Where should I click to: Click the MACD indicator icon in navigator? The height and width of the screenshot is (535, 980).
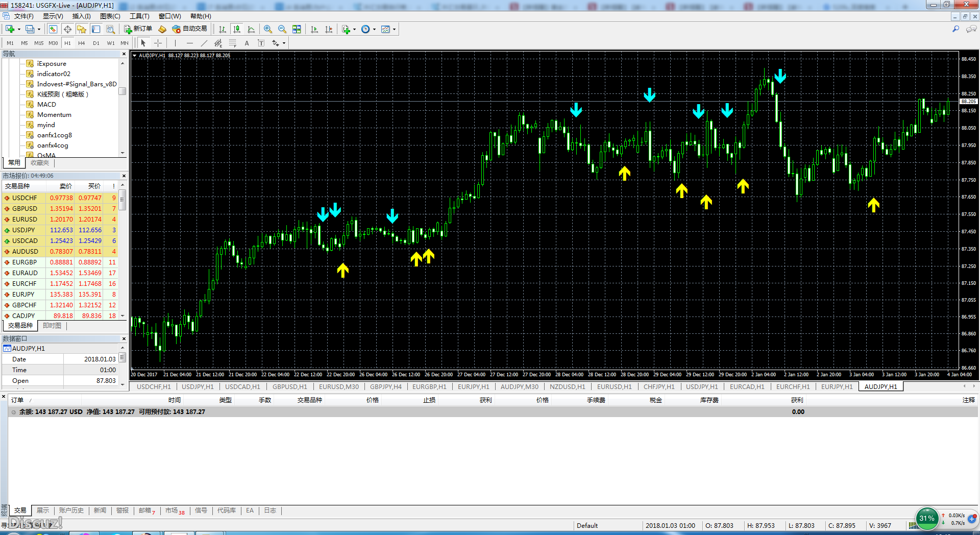pos(30,104)
